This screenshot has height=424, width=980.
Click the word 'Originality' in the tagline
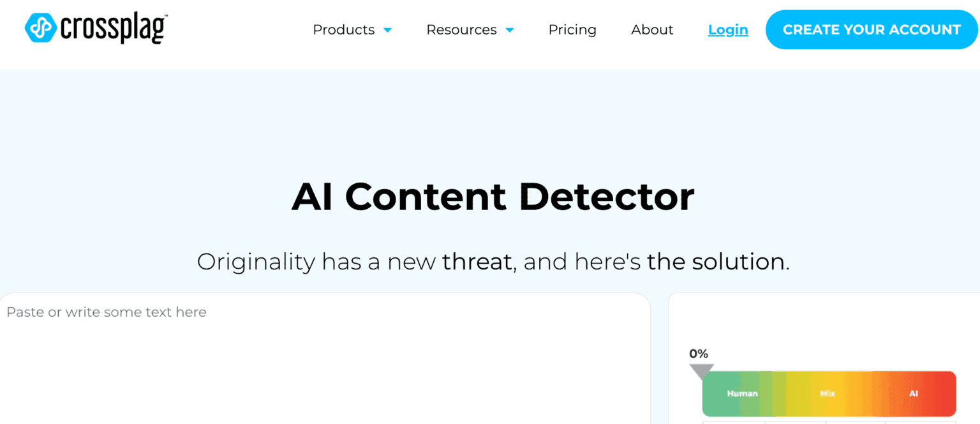click(256, 262)
